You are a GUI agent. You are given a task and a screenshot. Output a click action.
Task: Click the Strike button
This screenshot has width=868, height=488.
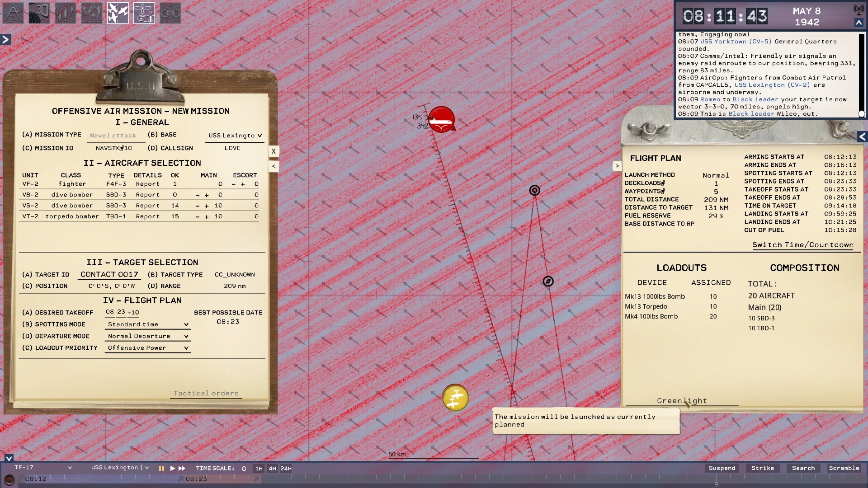point(763,468)
